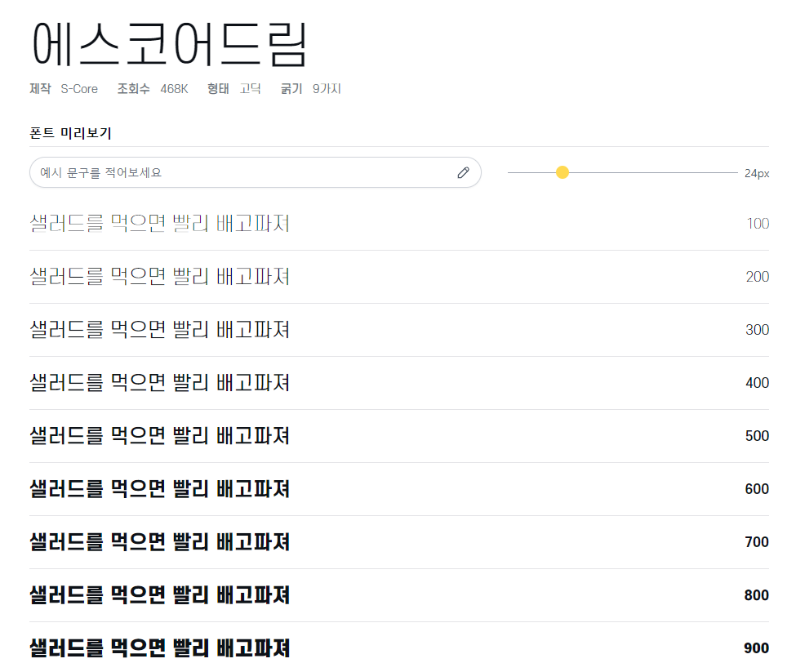
Task: Click the 9가지 weight count value
Action: [x=327, y=89]
